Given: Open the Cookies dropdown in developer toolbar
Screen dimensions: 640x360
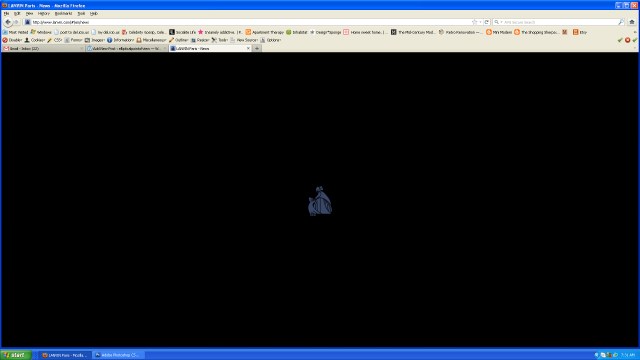Looking at the screenshot, I should click(35, 40).
